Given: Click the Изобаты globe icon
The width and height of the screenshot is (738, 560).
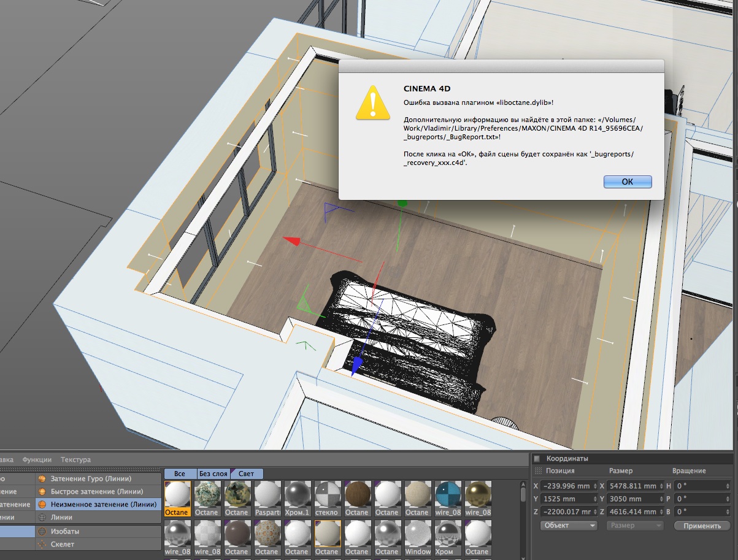Looking at the screenshot, I should point(42,531).
